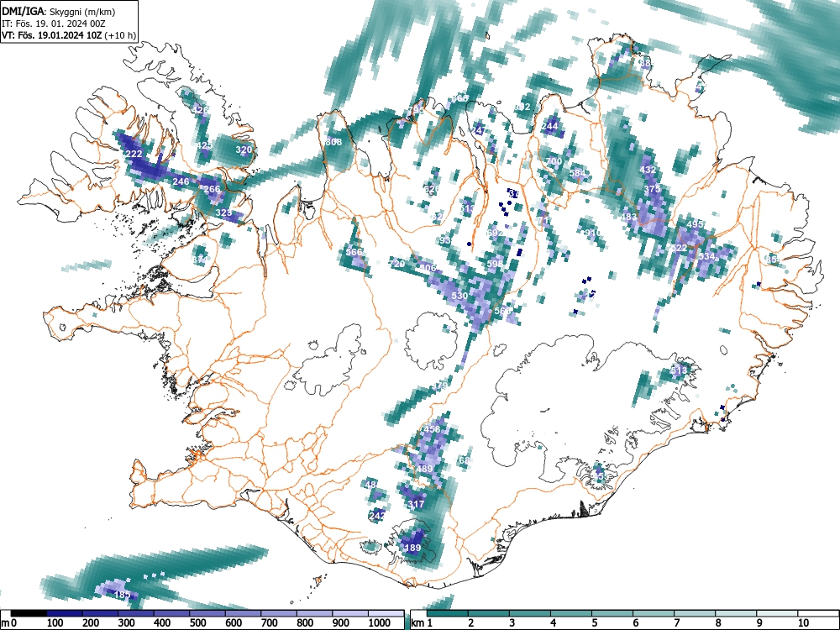Click the teal legend swatch between 5 and 6 km
The height and width of the screenshot is (630, 840).
pos(612,613)
